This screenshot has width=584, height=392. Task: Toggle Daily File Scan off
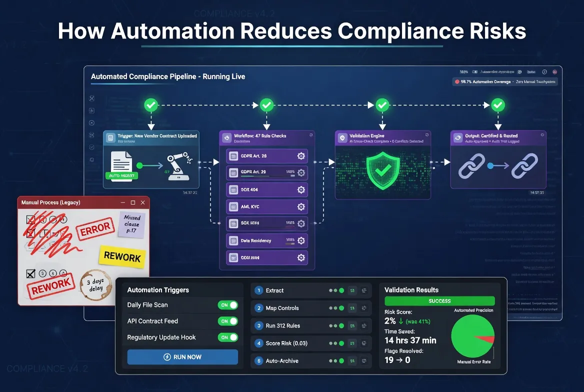(x=229, y=305)
